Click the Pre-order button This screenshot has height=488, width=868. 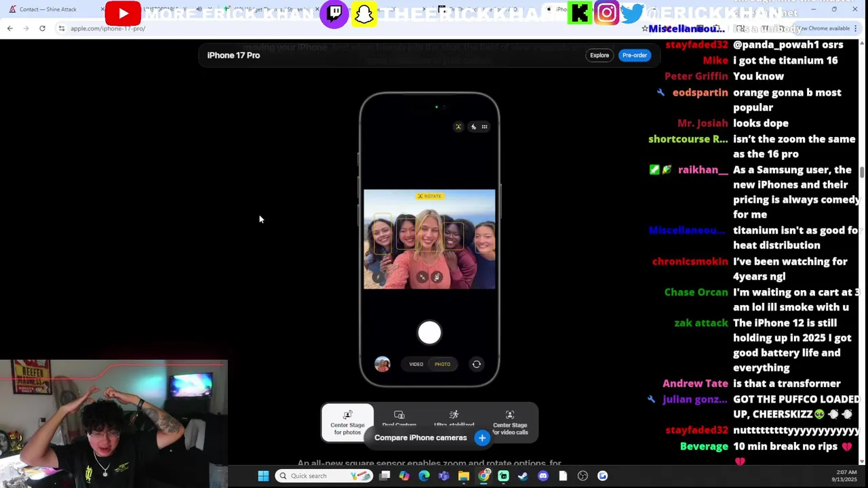[635, 56]
